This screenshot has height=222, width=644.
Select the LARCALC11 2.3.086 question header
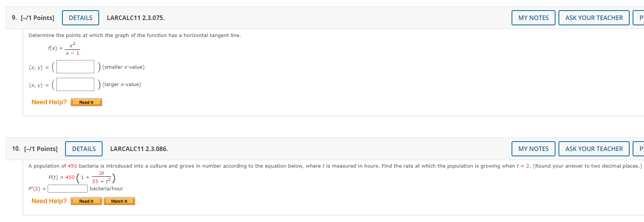[138, 149]
